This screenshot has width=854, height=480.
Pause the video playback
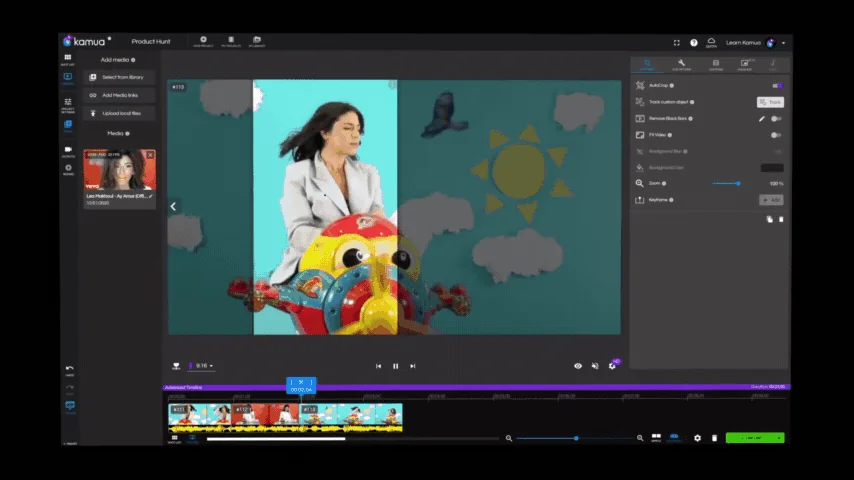pos(395,366)
